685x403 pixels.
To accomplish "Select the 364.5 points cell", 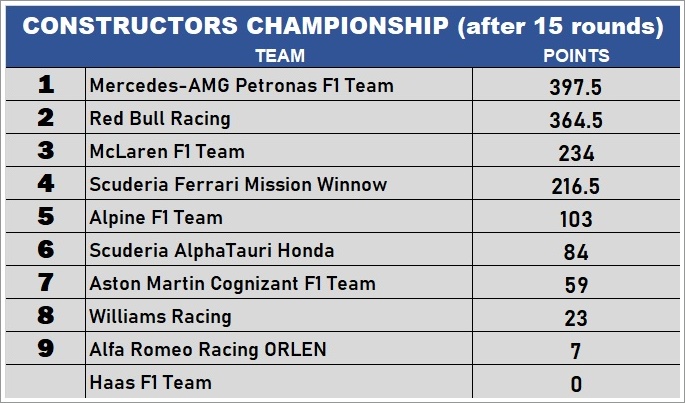I will click(x=575, y=121).
